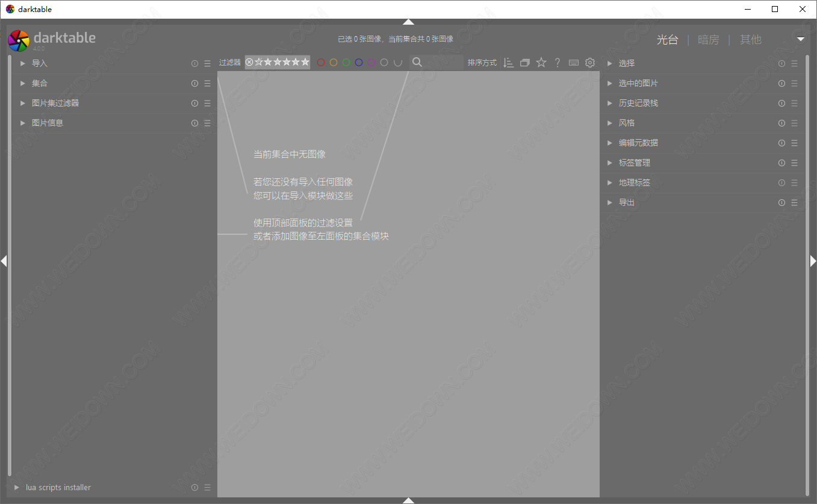Click the search magnifier icon

pos(417,62)
